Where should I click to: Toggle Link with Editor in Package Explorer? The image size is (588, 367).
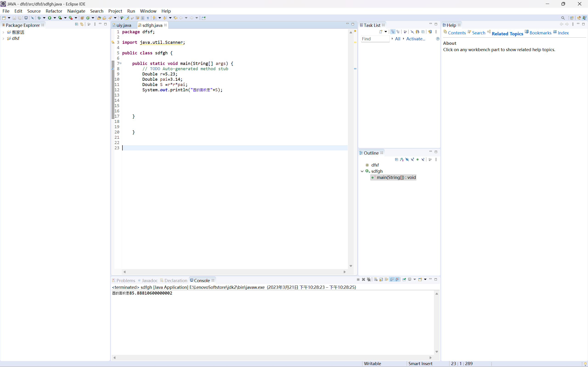[x=82, y=24]
